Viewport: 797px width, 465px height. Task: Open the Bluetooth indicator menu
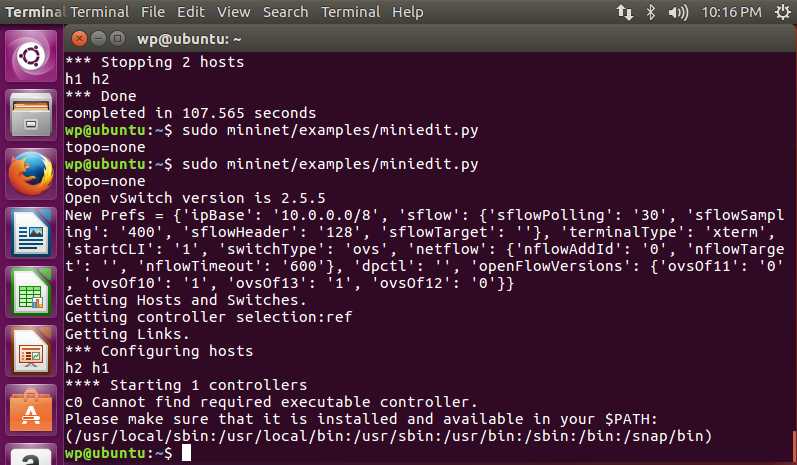click(651, 12)
